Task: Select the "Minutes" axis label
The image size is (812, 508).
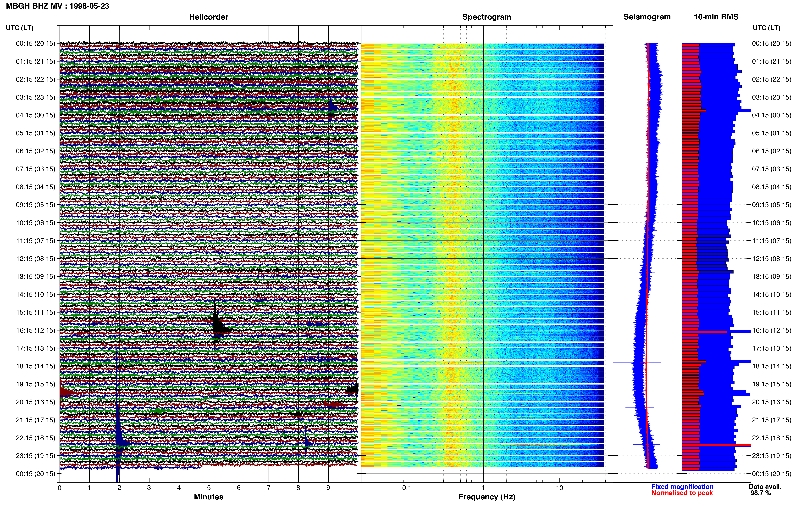Action: pyautogui.click(x=209, y=497)
